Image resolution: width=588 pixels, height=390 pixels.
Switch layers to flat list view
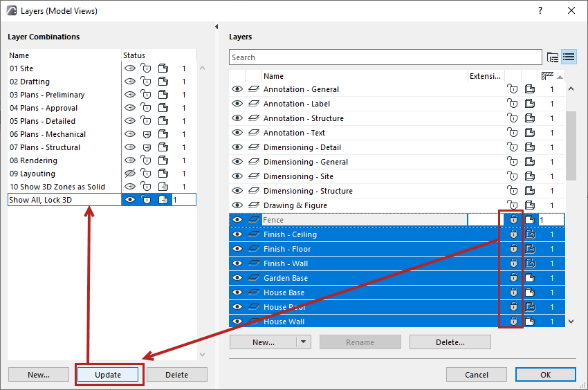(569, 57)
